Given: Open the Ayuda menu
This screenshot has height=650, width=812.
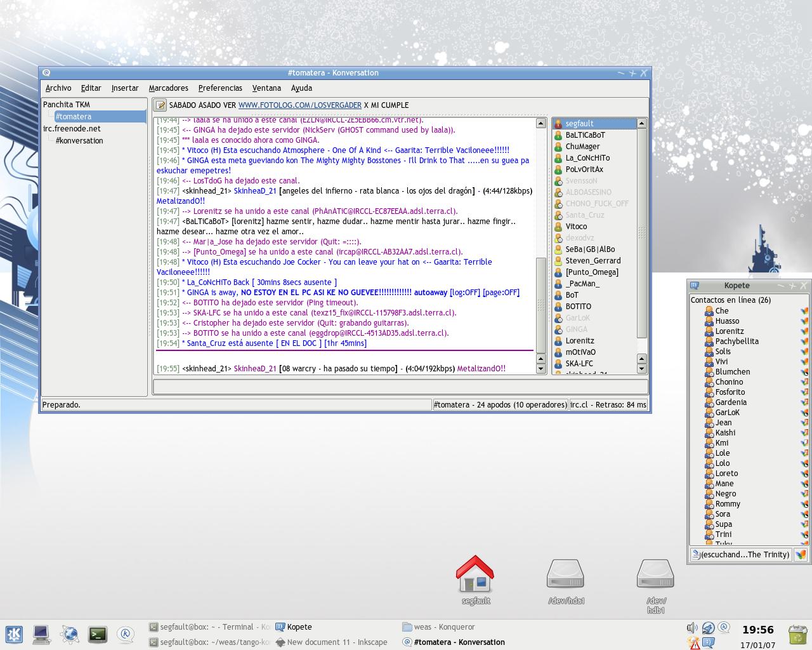Looking at the screenshot, I should [x=301, y=88].
